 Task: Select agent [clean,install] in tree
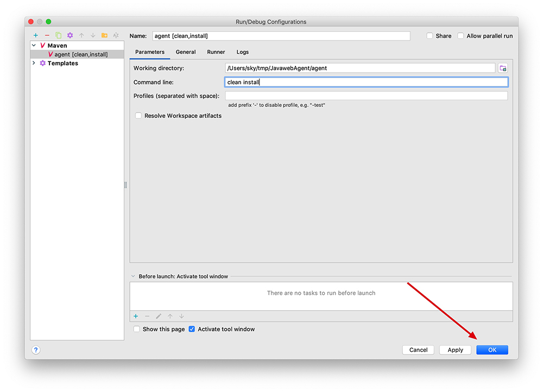(x=77, y=54)
